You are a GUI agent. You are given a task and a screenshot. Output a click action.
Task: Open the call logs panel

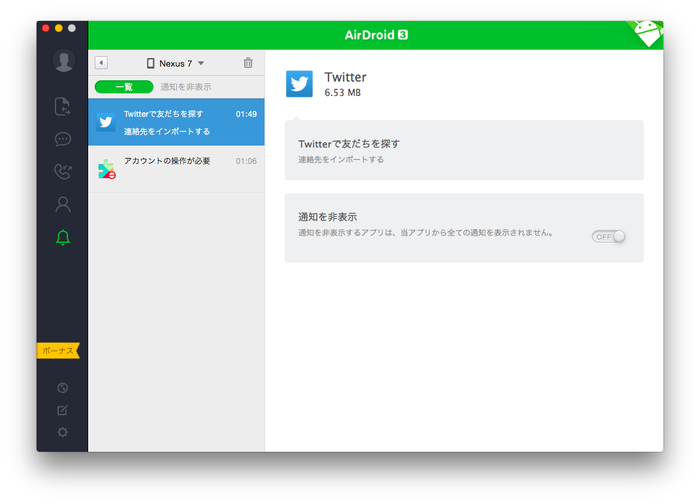point(62,171)
